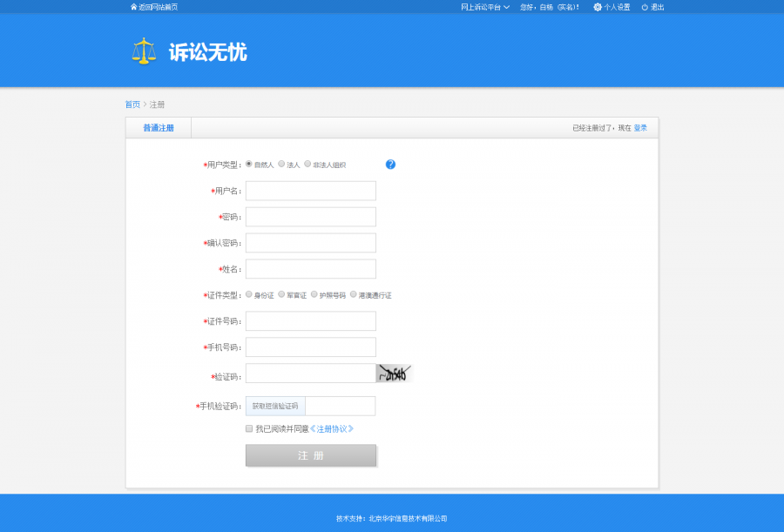
Task: Click the 获取短信验证码 button
Action: pos(275,406)
